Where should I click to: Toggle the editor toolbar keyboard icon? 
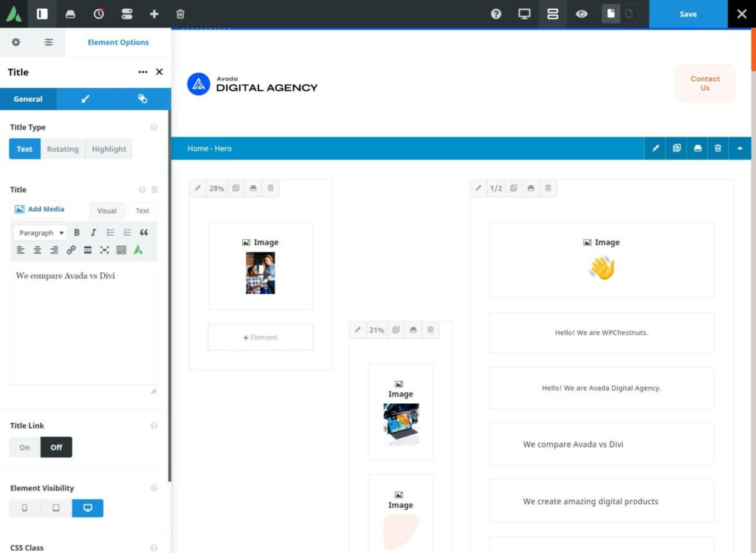tap(122, 250)
